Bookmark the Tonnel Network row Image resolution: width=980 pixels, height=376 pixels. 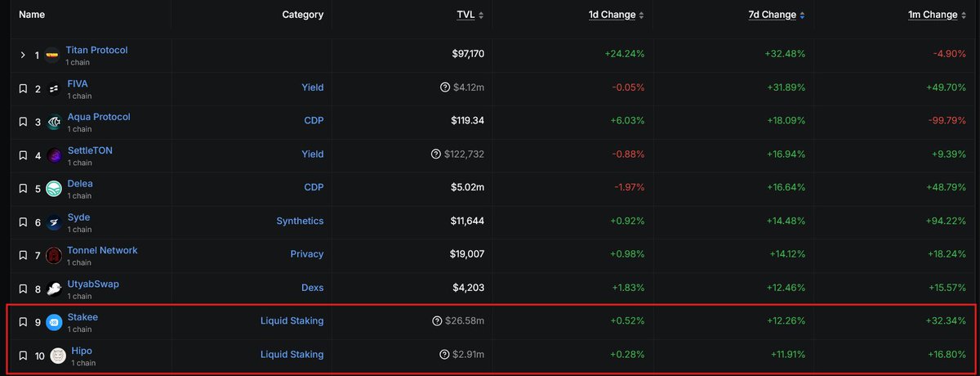(23, 256)
